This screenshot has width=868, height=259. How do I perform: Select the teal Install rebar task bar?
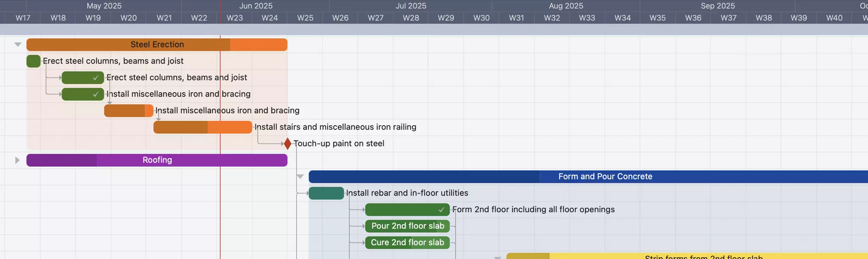point(326,193)
